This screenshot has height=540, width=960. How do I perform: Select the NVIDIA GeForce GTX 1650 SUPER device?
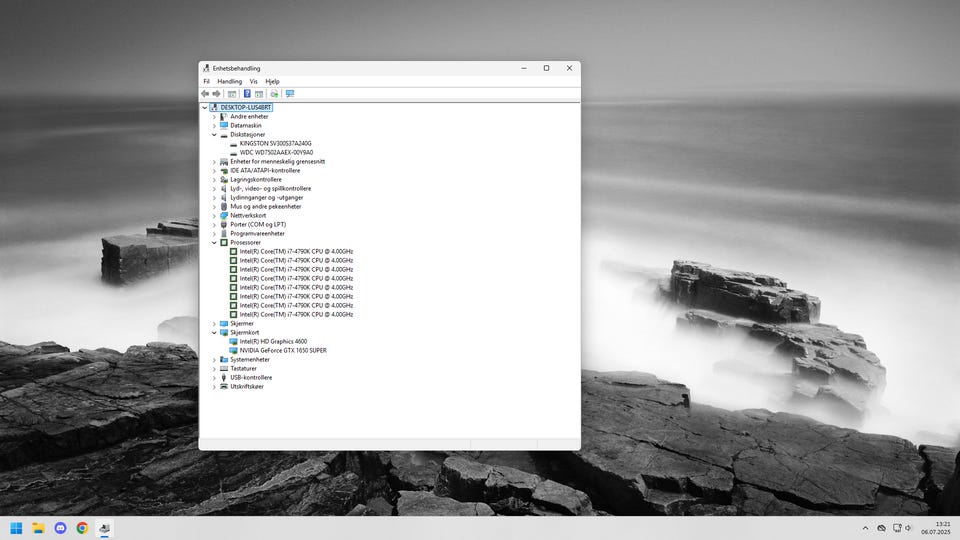tap(283, 351)
